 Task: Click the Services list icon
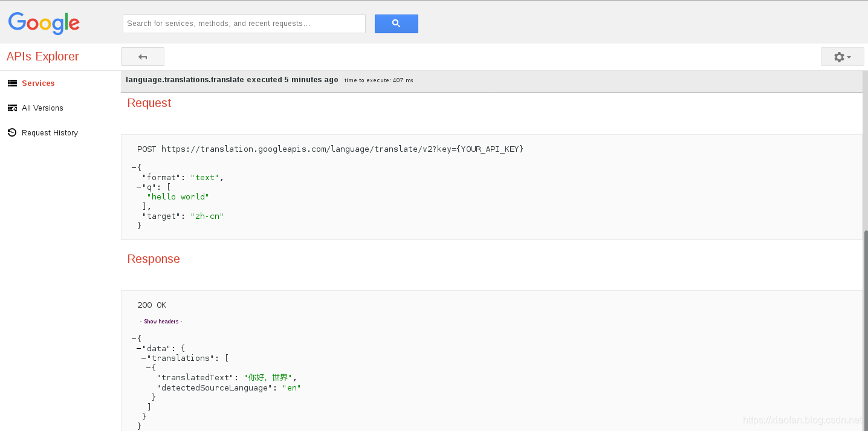click(x=12, y=83)
